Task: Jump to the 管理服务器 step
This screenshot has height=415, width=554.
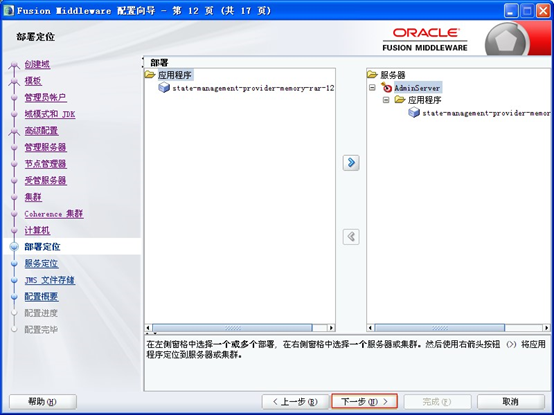Action: (x=46, y=147)
